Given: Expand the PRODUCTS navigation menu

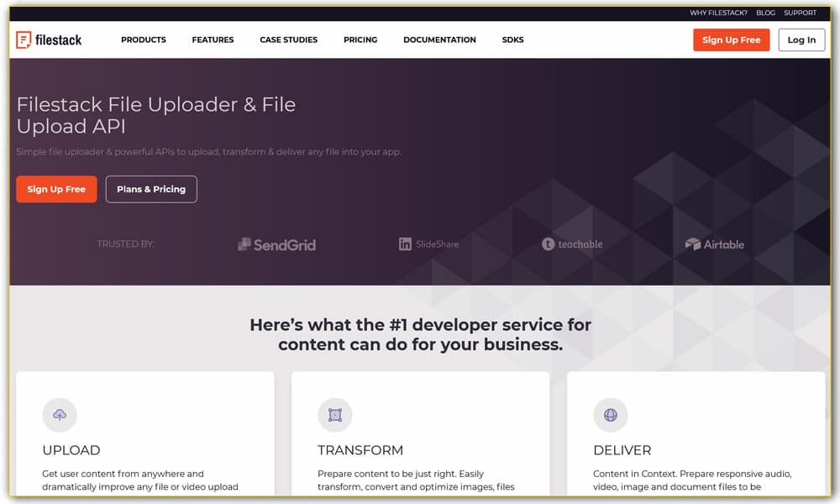Looking at the screenshot, I should click(143, 39).
